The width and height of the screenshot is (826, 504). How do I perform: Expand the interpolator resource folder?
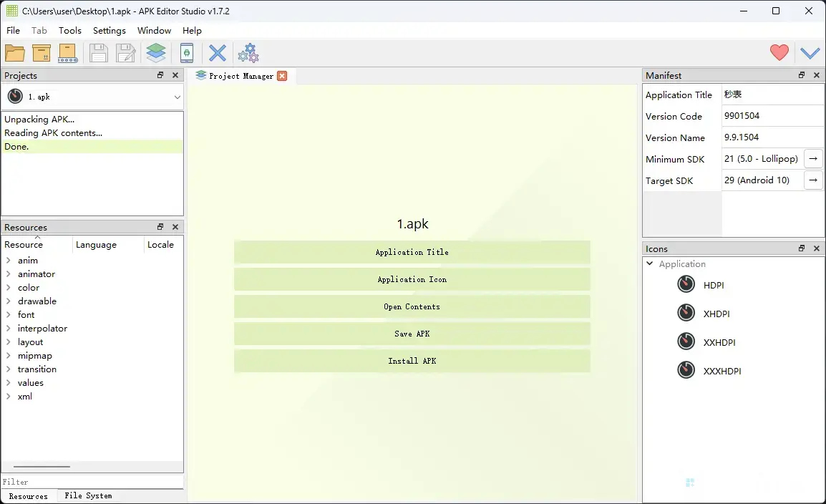click(x=9, y=328)
